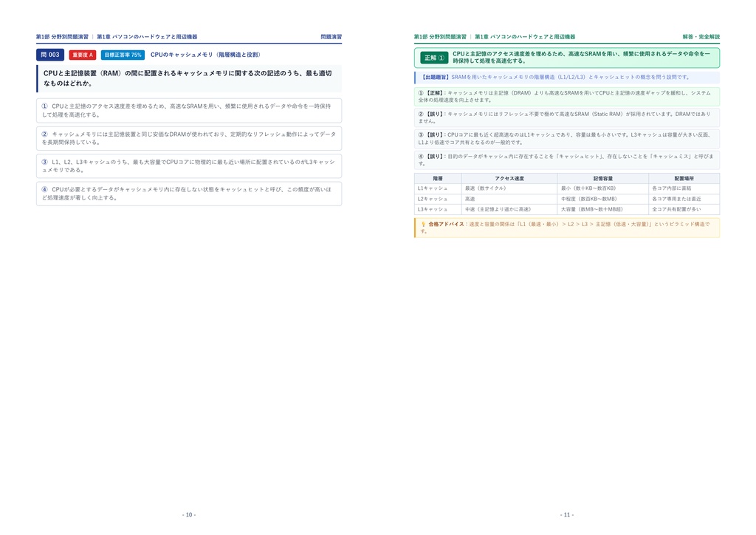This screenshot has height=535, width=756.
Task: Click the 問 003 question badge
Action: click(50, 55)
